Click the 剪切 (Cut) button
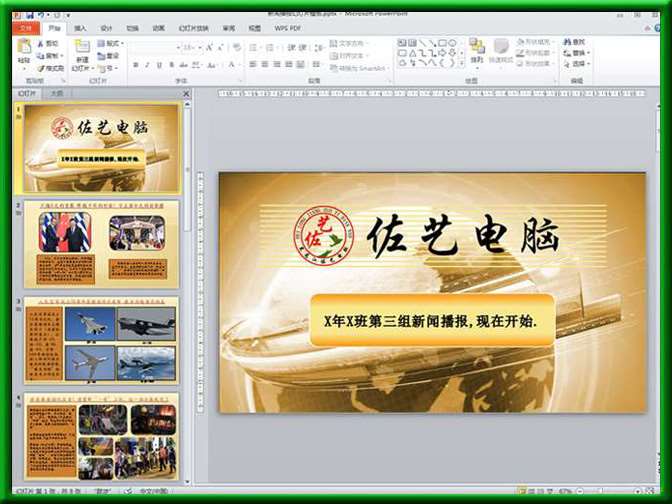The width and height of the screenshot is (672, 504). (48, 43)
